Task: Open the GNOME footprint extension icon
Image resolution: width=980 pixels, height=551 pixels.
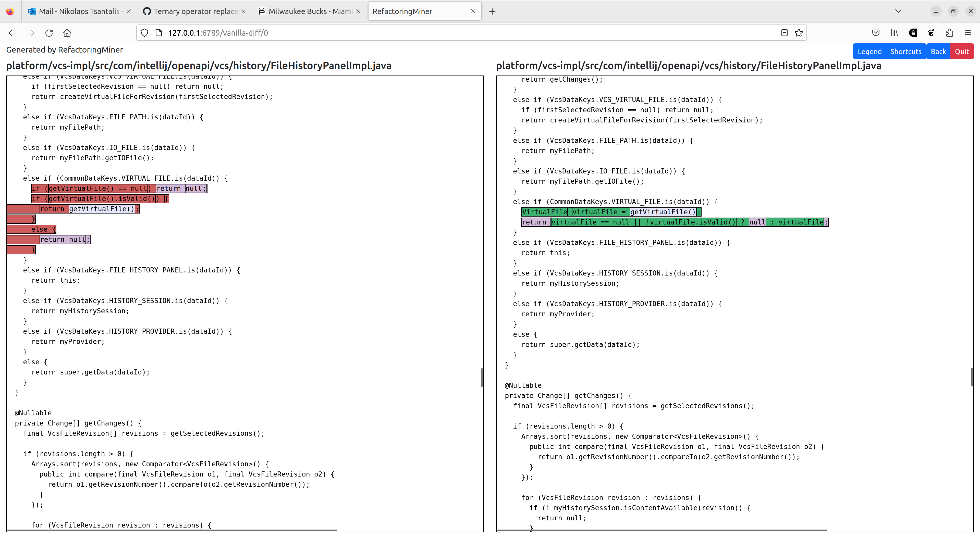Action: click(x=931, y=33)
